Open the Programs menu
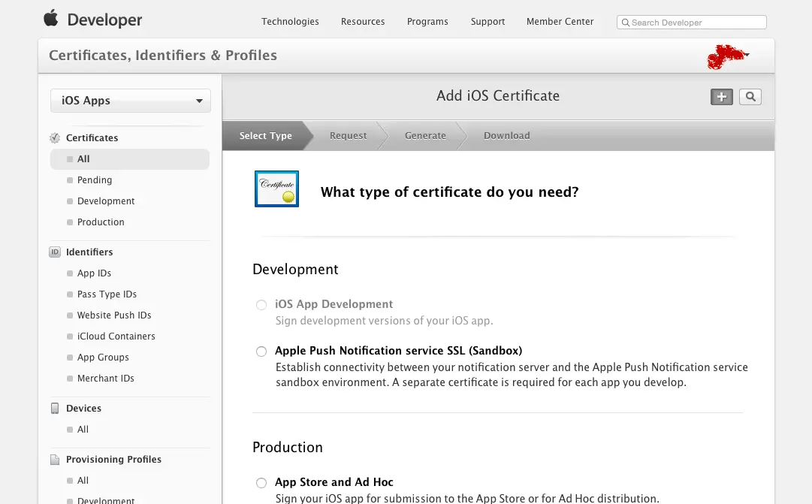 pos(427,21)
